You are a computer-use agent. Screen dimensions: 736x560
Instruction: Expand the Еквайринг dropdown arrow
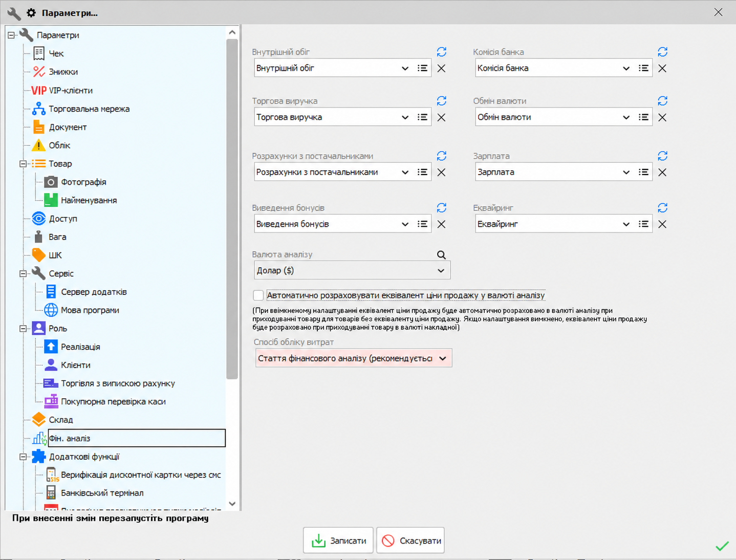click(626, 224)
